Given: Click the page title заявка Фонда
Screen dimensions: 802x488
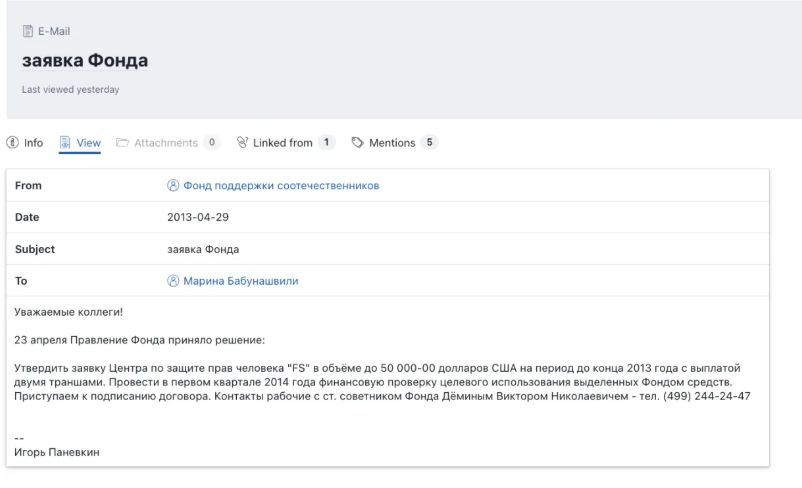Looking at the screenshot, I should [85, 60].
